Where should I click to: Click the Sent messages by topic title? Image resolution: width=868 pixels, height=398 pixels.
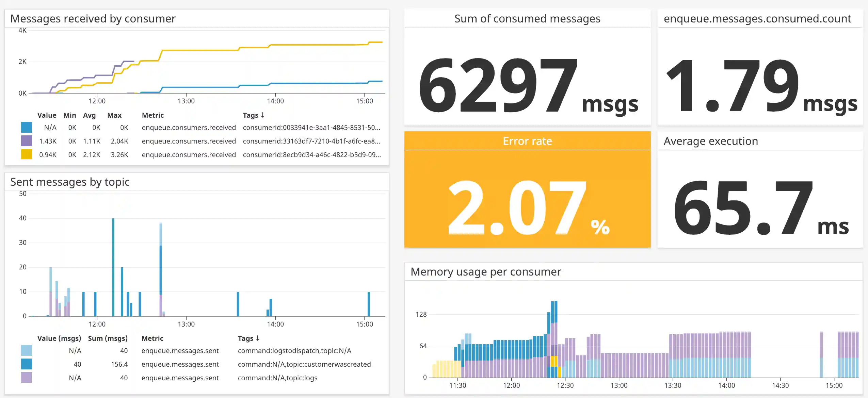point(69,182)
